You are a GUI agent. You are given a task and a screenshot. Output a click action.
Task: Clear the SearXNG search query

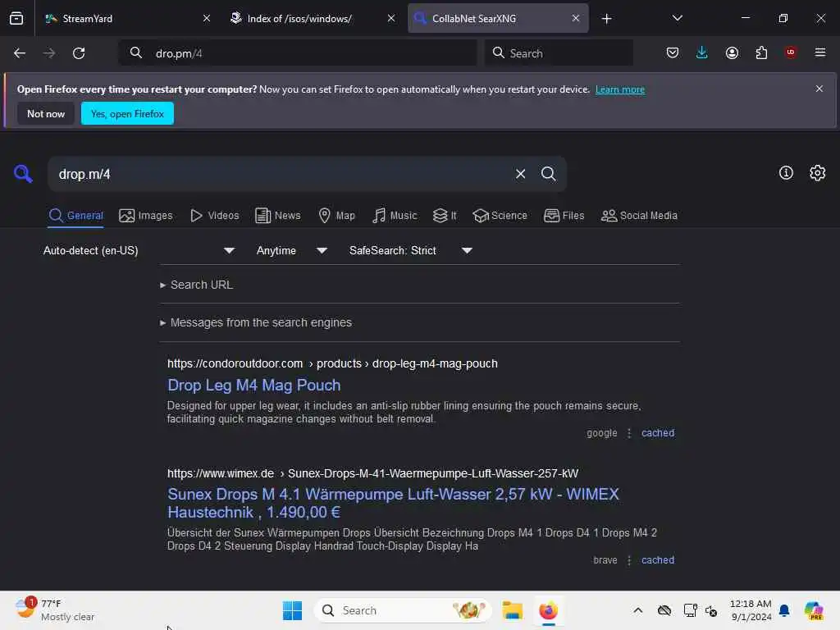(x=520, y=174)
